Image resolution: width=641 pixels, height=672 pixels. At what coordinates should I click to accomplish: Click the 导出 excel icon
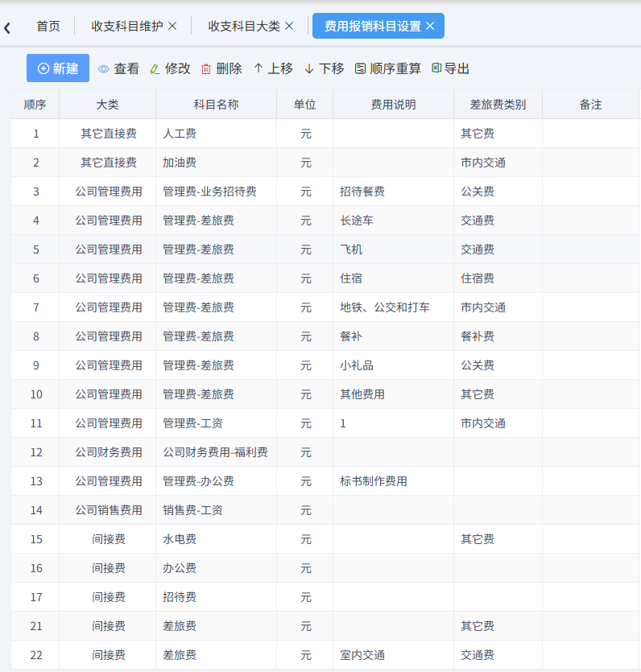pos(436,68)
